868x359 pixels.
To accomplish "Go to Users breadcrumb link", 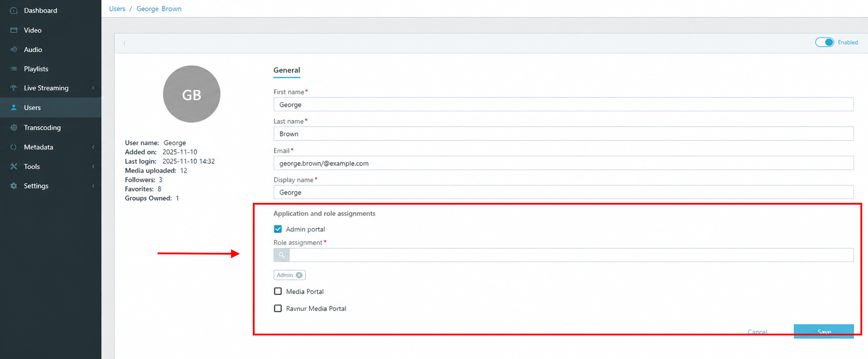I will [x=117, y=9].
